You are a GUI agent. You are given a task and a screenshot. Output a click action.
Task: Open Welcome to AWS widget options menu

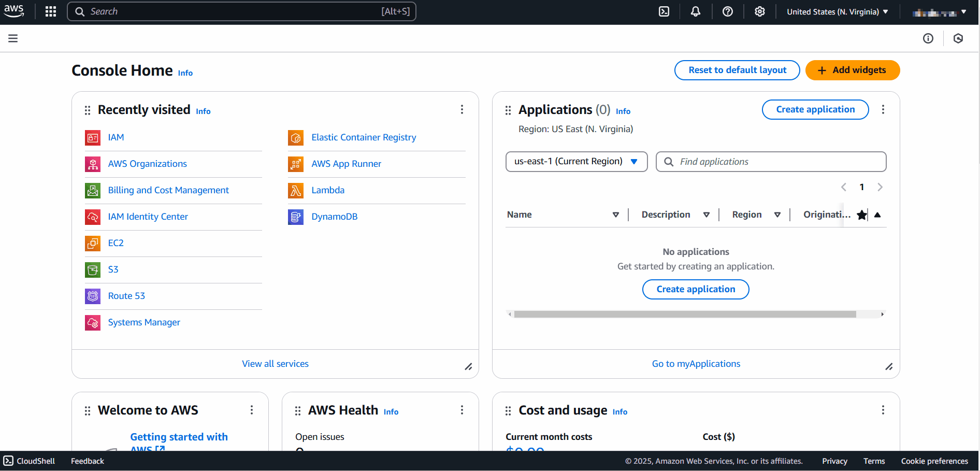pyautogui.click(x=252, y=410)
